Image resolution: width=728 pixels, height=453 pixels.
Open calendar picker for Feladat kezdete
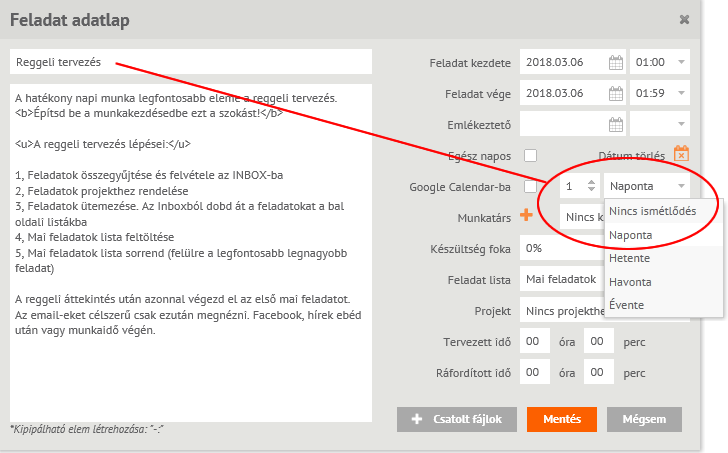(x=616, y=62)
